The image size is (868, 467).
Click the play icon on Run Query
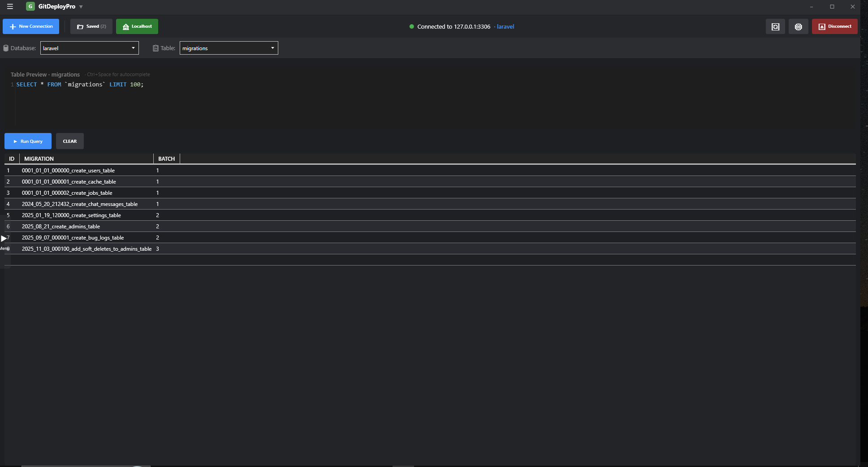click(16, 141)
